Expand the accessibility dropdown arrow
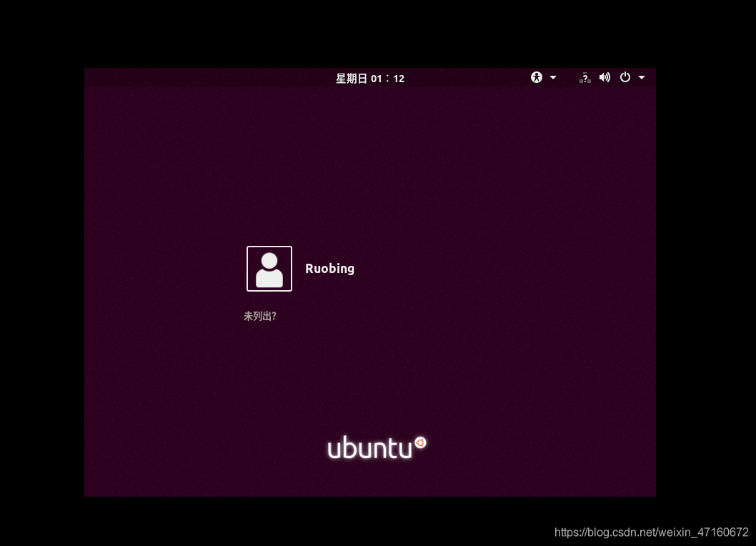This screenshot has height=546, width=756. pos(553,77)
